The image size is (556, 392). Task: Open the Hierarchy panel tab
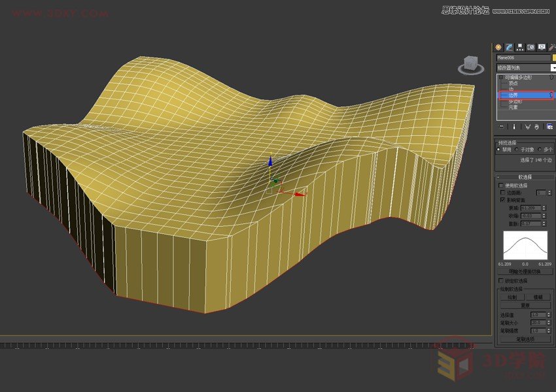pos(519,47)
